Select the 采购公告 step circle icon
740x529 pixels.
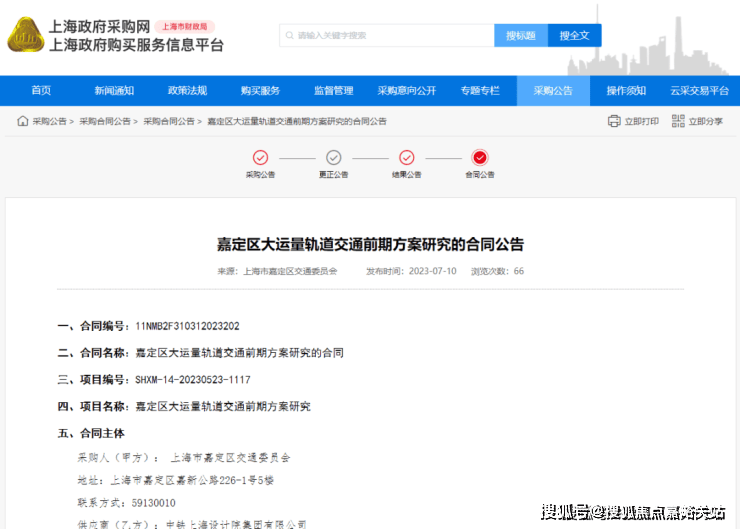(x=260, y=157)
